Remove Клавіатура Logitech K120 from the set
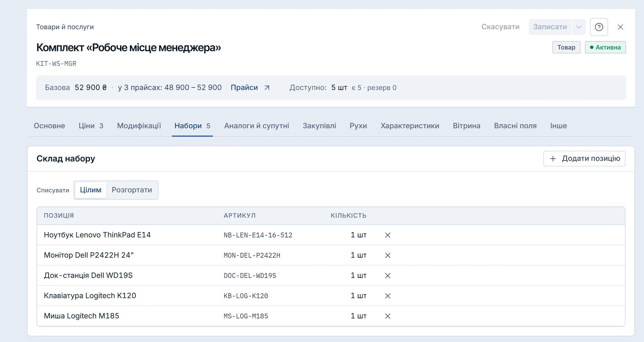The width and height of the screenshot is (644, 342). click(x=388, y=296)
